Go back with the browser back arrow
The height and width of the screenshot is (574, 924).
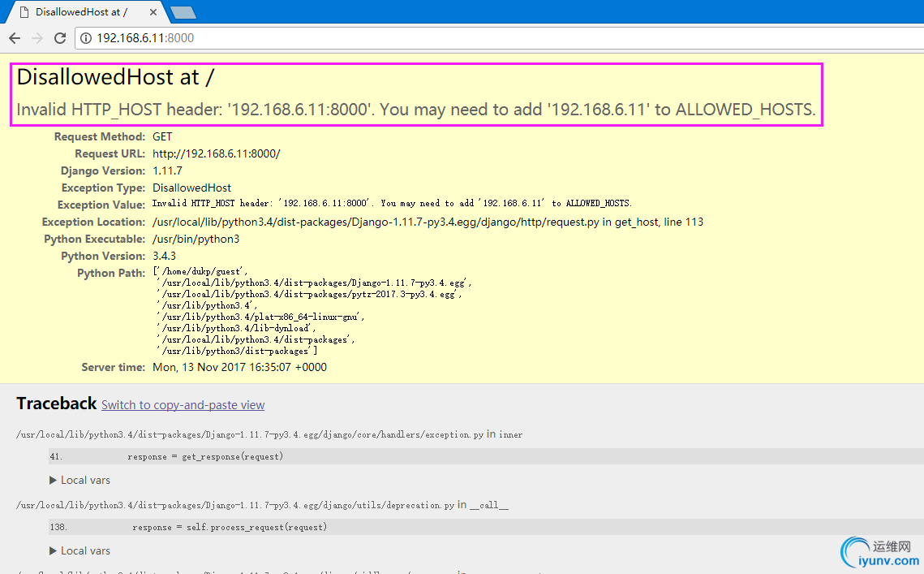[15, 38]
